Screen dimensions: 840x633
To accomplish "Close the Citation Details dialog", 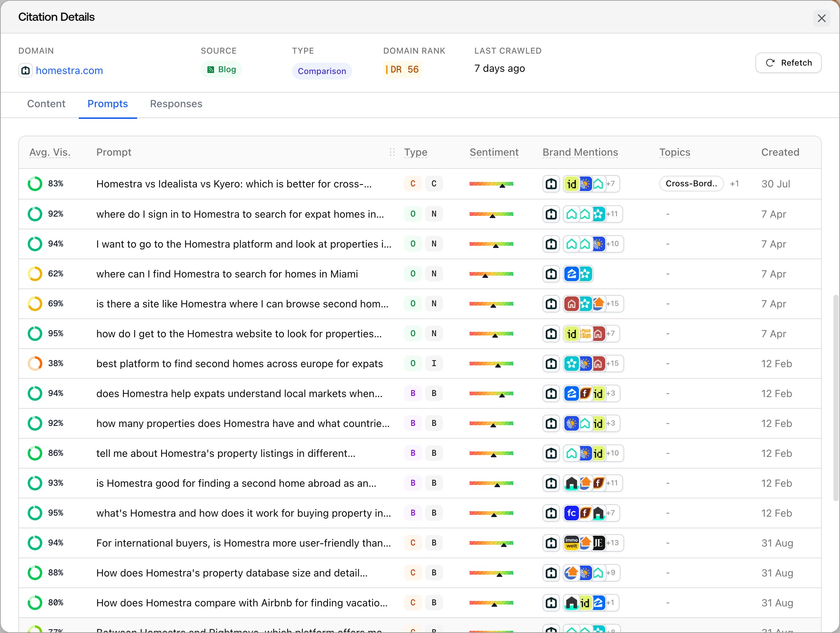I will (821, 18).
